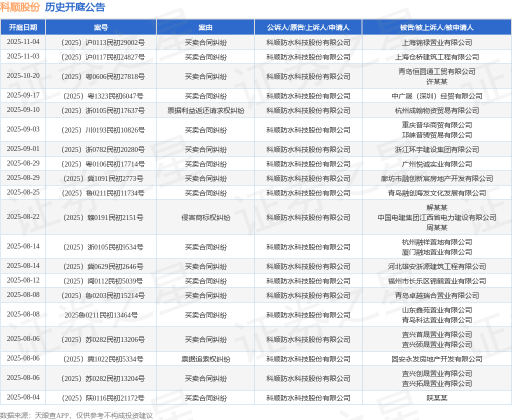Image resolution: width=512 pixels, height=420 pixels.
Task: Click defendant 浙江环宇建设集团有限公司
Action: [x=437, y=149]
